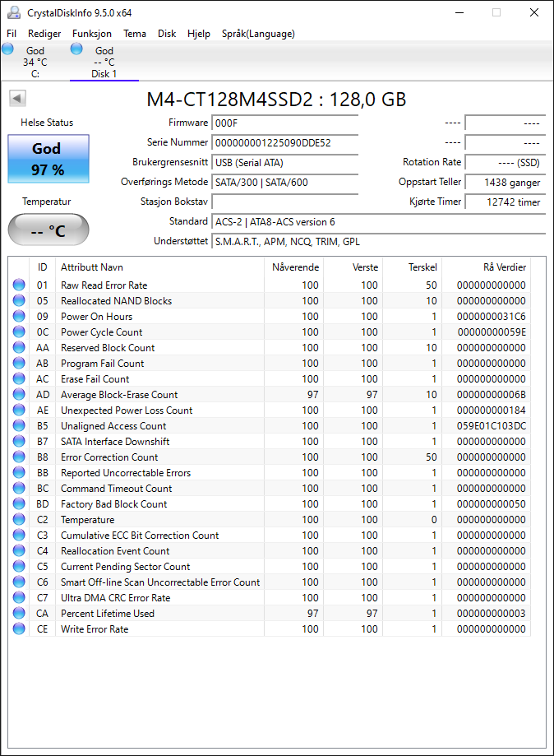Image resolution: width=554 pixels, height=756 pixels.
Task: Open the Hjelp menu
Action: click(x=198, y=34)
